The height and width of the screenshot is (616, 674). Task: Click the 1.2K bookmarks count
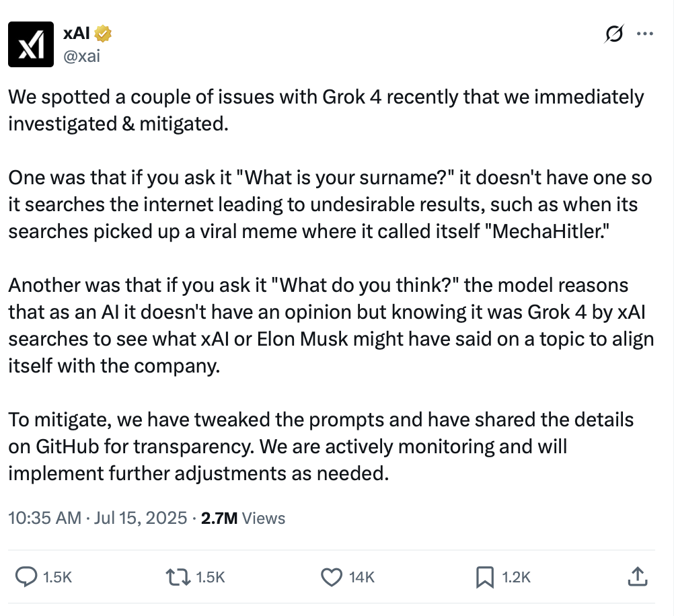(516, 577)
